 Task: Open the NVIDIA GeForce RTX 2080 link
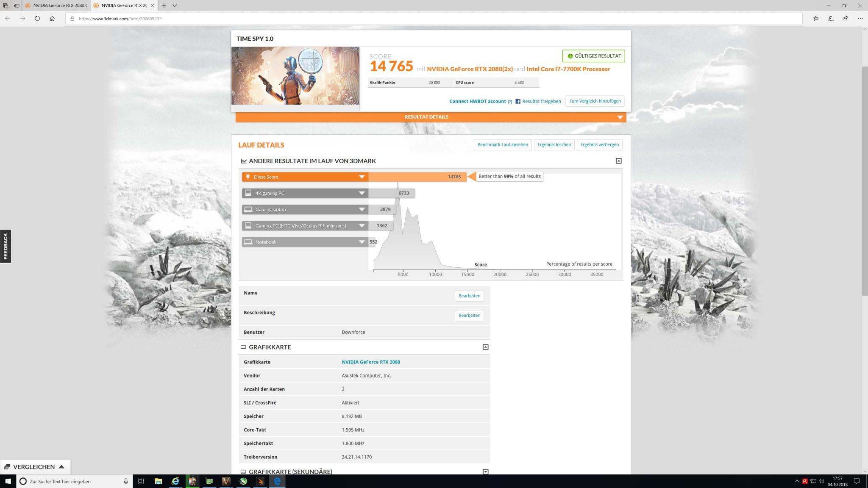click(x=371, y=362)
